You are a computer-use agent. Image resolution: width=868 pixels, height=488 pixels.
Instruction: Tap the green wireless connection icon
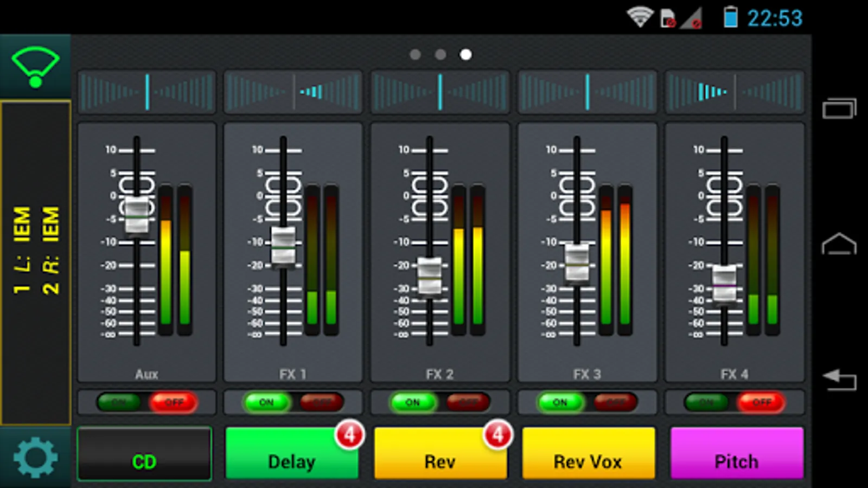(x=35, y=67)
